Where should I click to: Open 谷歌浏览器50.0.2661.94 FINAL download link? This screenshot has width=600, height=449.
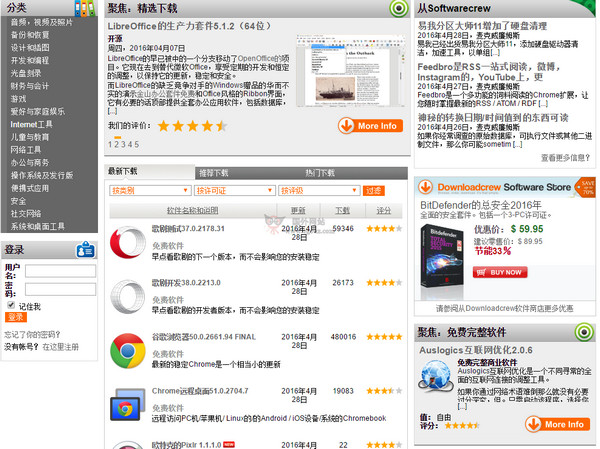(x=204, y=337)
